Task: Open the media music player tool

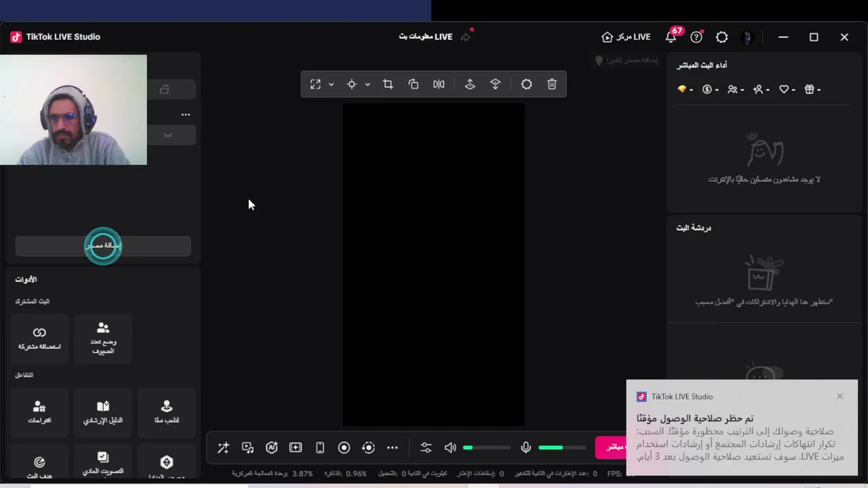Action: click(248, 447)
